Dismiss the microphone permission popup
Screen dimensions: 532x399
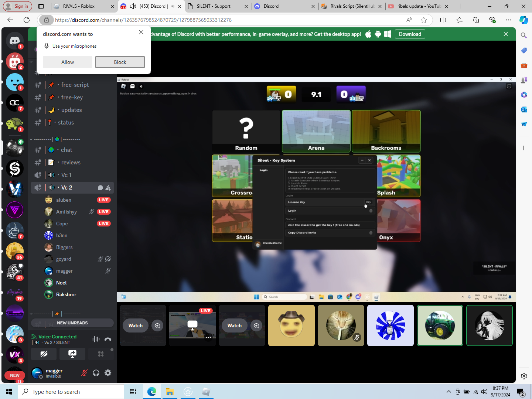click(x=141, y=32)
